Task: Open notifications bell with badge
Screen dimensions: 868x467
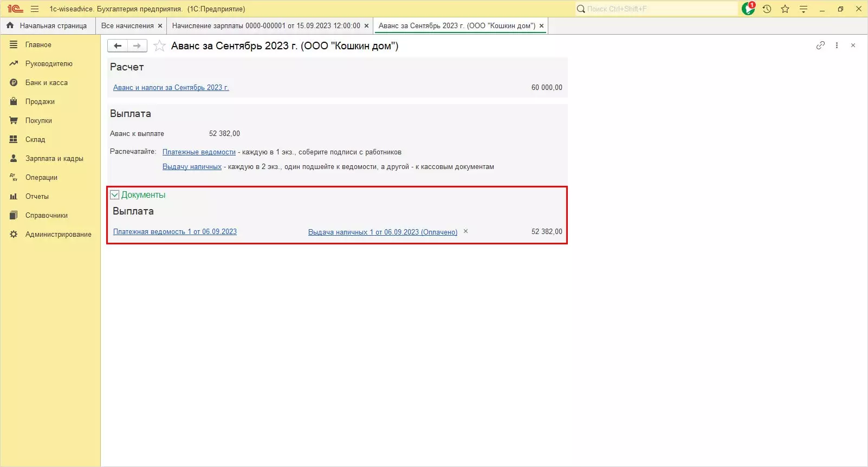Action: pyautogui.click(x=748, y=9)
